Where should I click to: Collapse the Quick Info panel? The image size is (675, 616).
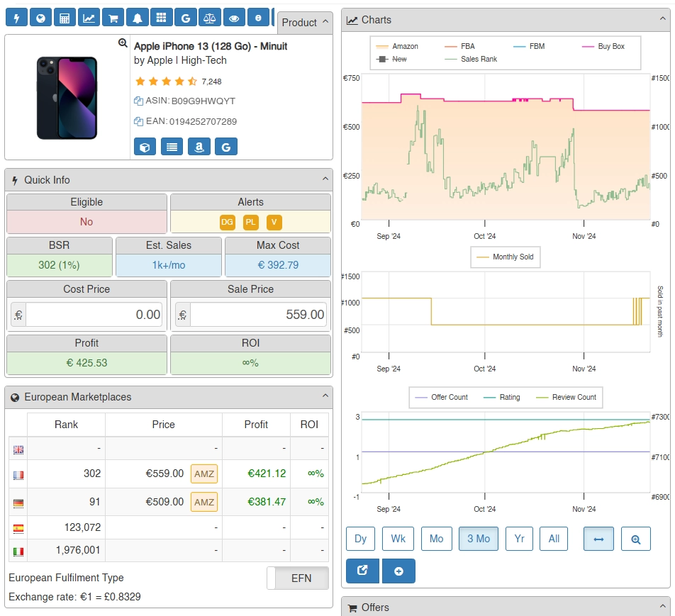(325, 180)
